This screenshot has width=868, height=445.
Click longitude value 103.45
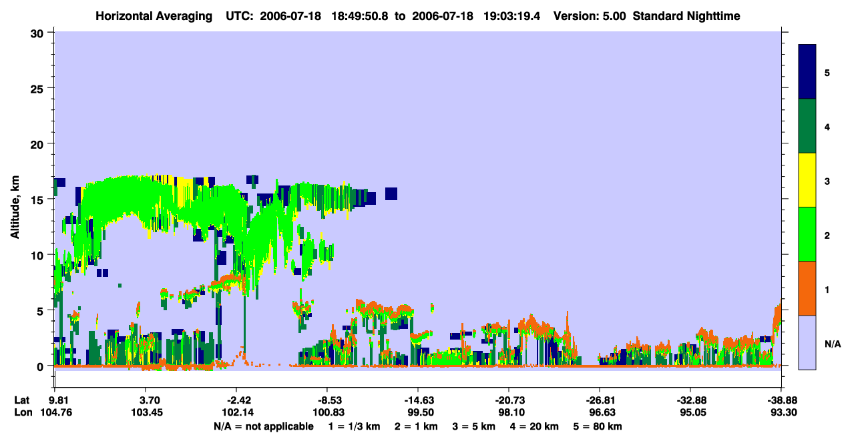(149, 412)
